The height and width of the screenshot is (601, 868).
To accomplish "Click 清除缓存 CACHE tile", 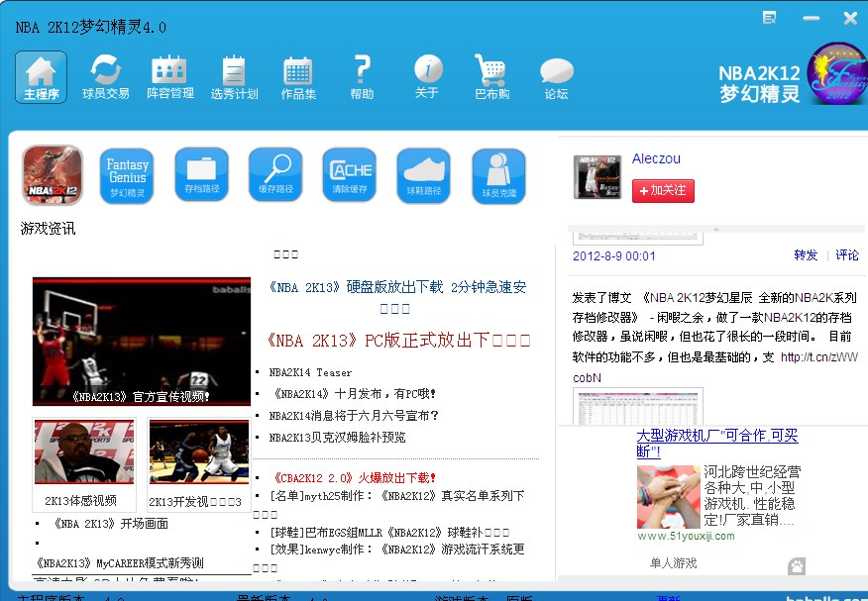I will coord(350,174).
